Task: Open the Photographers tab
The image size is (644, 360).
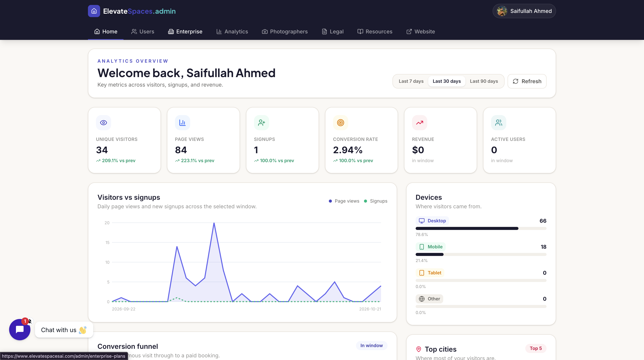Action: (x=285, y=32)
